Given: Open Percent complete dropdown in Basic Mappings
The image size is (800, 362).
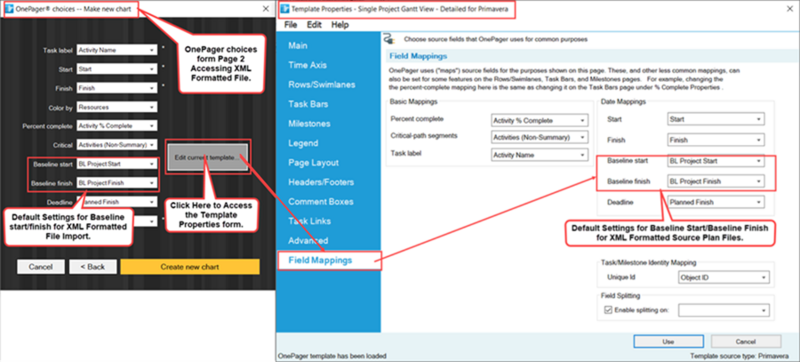Looking at the screenshot, I should [539, 120].
